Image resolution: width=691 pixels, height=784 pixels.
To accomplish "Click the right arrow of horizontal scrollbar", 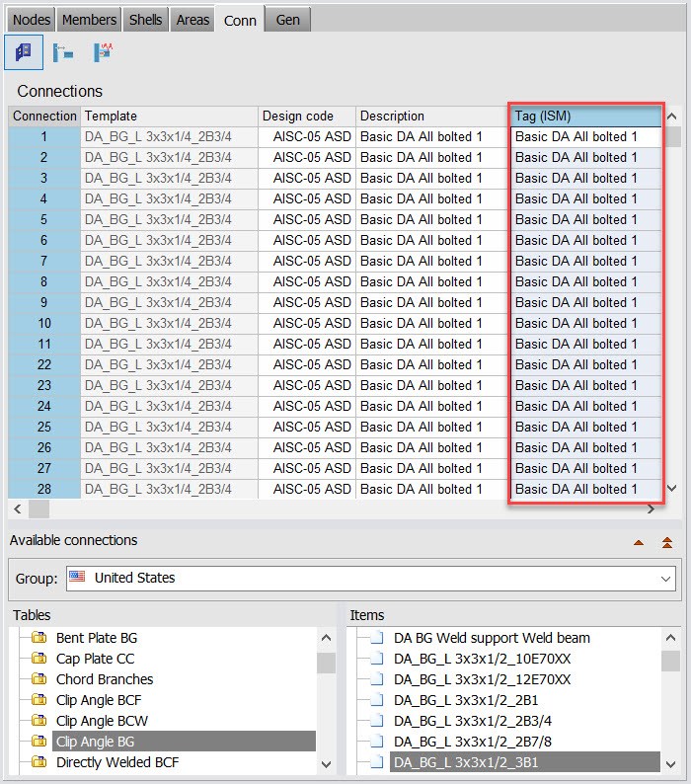I will click(651, 509).
